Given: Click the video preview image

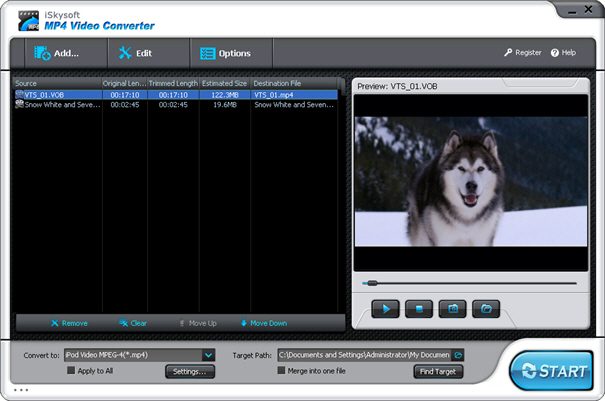Looking at the screenshot, I should (x=471, y=181).
